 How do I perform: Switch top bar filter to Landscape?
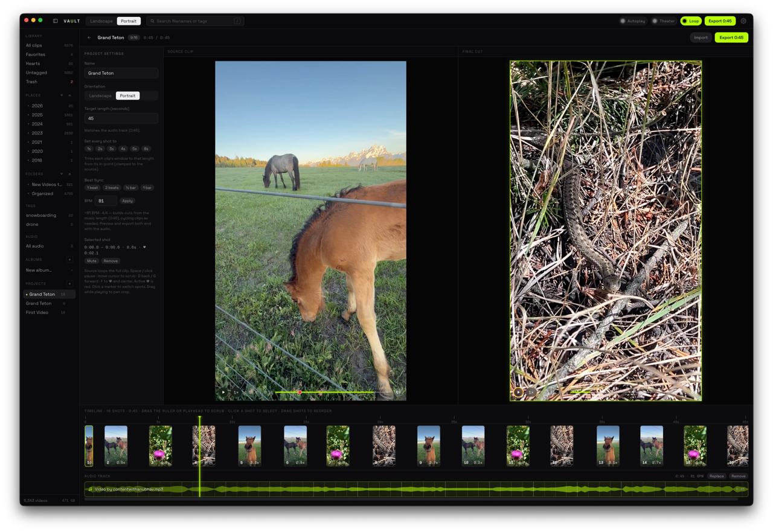click(x=101, y=21)
